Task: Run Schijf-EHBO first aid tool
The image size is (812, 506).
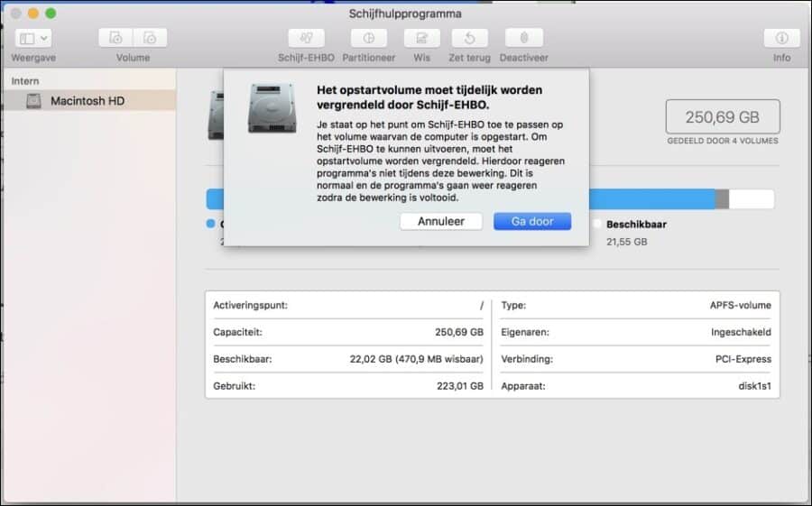Action: click(x=306, y=38)
